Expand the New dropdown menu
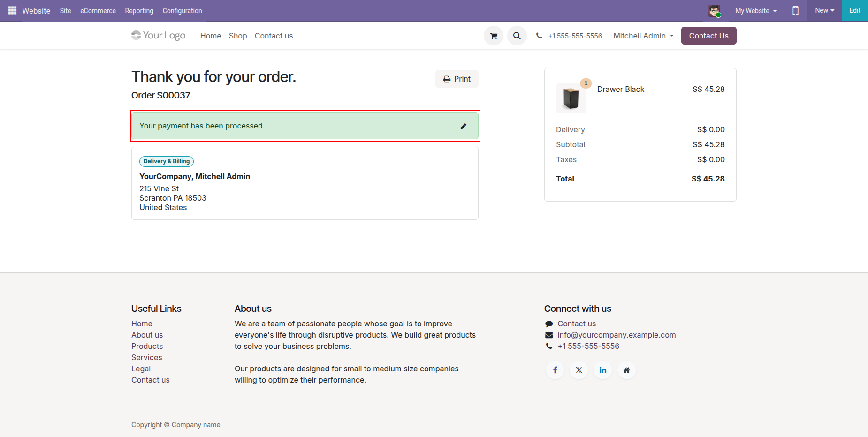Image resolution: width=868 pixels, height=437 pixels. (x=824, y=10)
